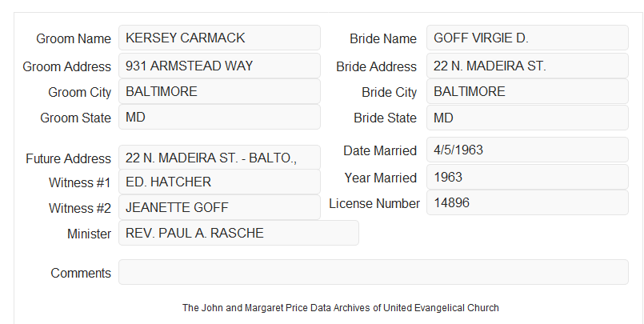Click the License Number field
The height and width of the screenshot is (324, 644).
pos(527,202)
